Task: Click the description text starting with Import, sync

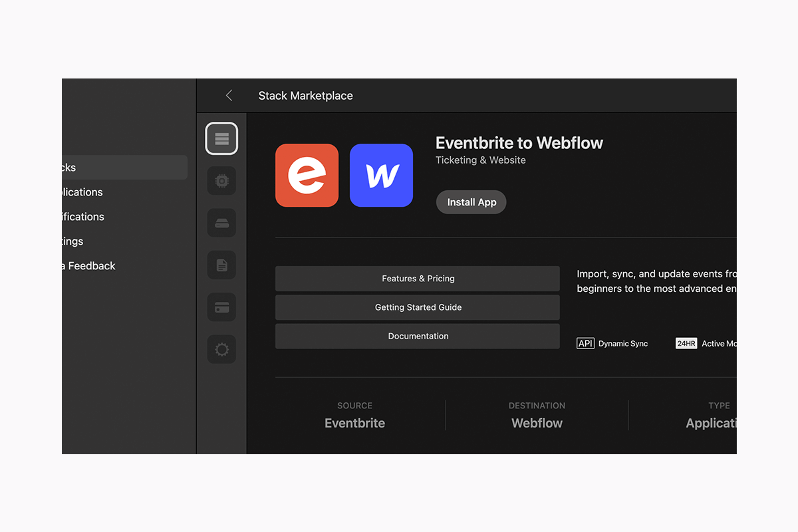Action: pyautogui.click(x=656, y=281)
